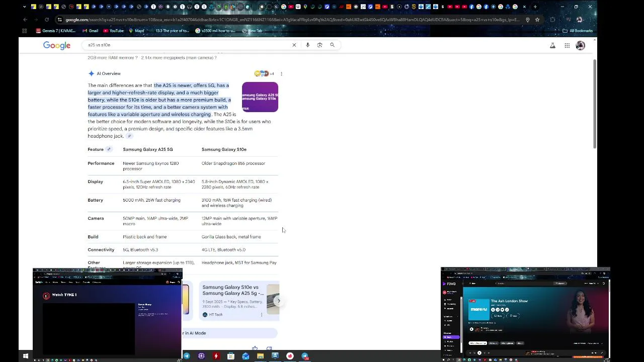Image resolution: width=644 pixels, height=362 pixels.
Task: Open Google Lens image search
Action: coord(319,45)
